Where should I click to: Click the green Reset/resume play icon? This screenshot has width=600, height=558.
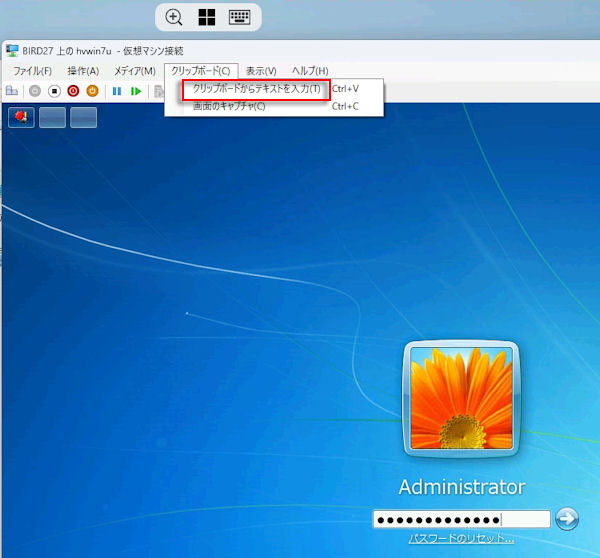[136, 91]
